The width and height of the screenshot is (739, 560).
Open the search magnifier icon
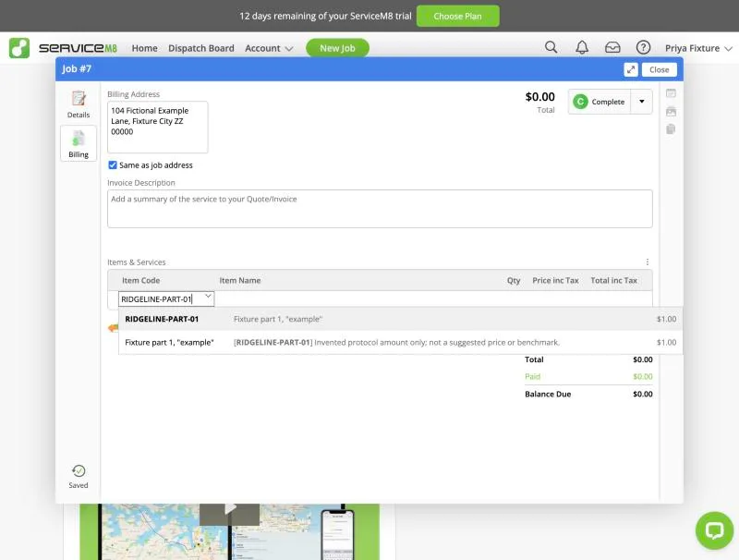[551, 47]
